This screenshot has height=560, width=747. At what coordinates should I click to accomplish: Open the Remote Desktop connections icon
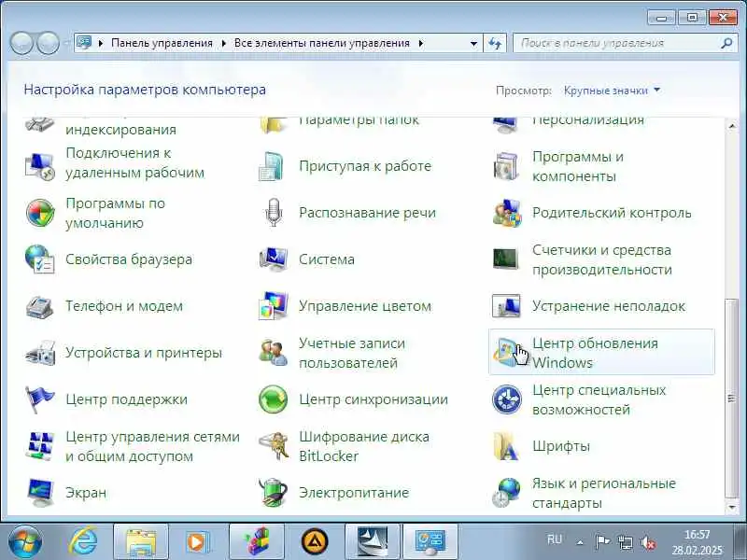[x=39, y=166]
